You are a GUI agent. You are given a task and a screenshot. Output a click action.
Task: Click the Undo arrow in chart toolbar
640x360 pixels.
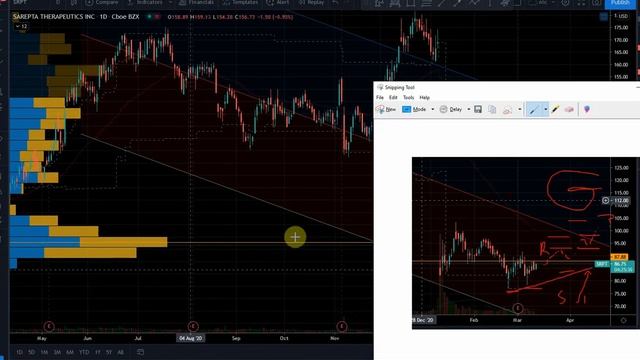[x=335, y=2]
